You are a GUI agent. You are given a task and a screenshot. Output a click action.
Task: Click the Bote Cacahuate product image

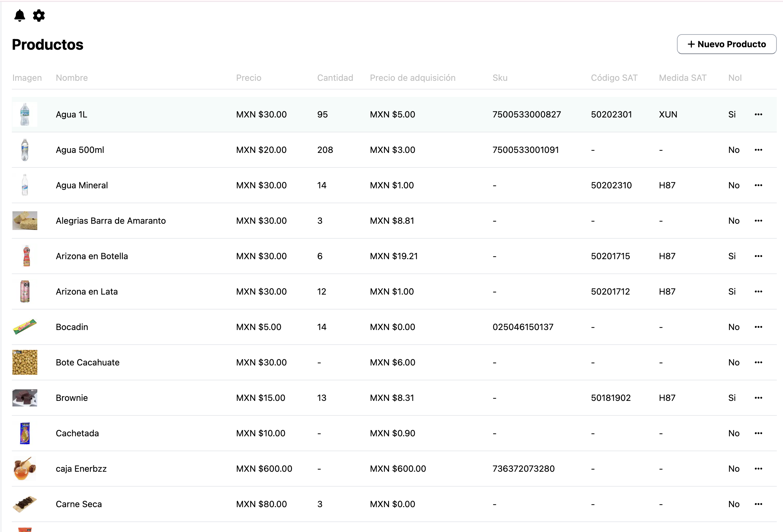click(25, 362)
